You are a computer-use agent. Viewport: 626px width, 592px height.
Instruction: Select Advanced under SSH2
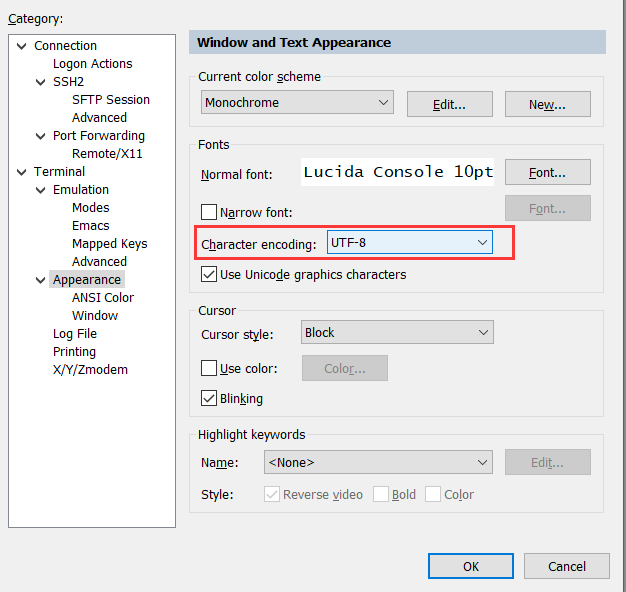coord(99,118)
